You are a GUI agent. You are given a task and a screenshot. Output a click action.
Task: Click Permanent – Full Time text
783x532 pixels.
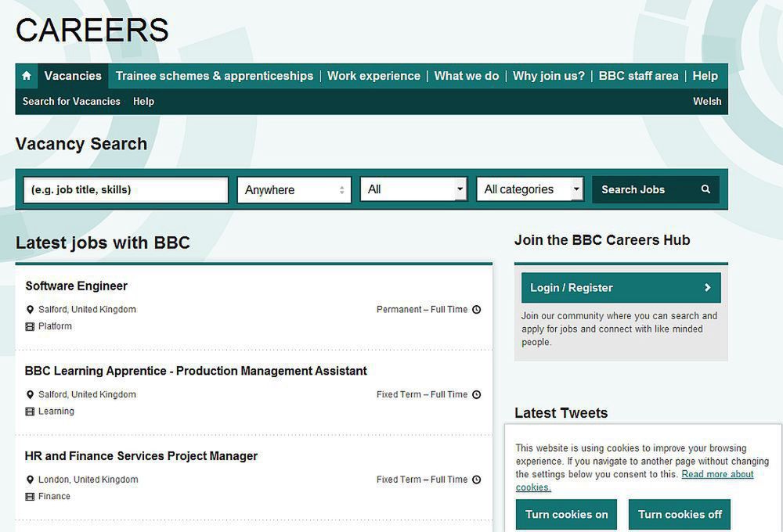pos(422,309)
